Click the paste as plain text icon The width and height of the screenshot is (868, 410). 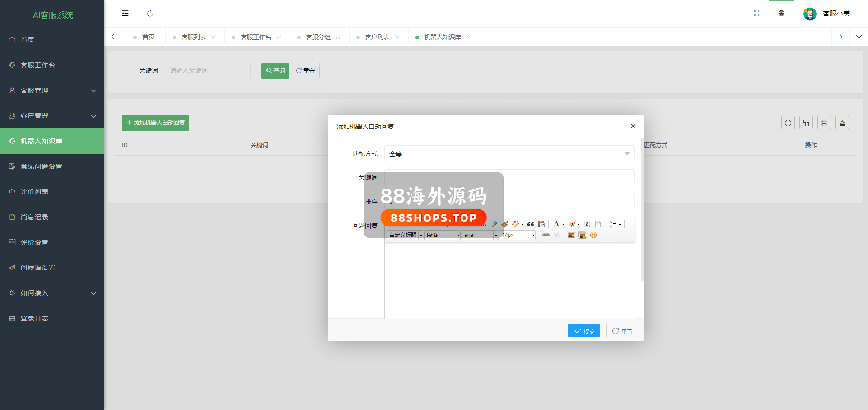tap(541, 224)
